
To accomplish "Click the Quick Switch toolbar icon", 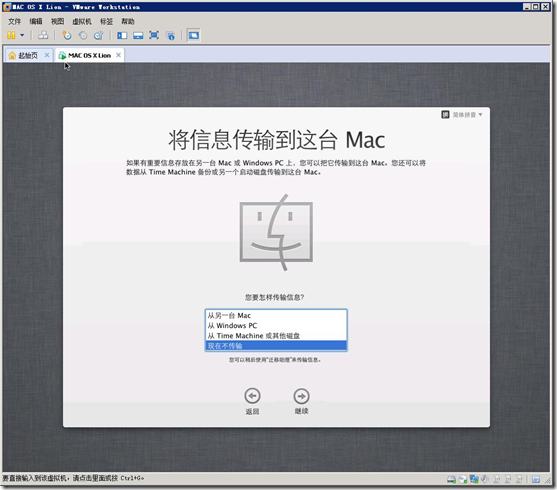I will [138, 35].
